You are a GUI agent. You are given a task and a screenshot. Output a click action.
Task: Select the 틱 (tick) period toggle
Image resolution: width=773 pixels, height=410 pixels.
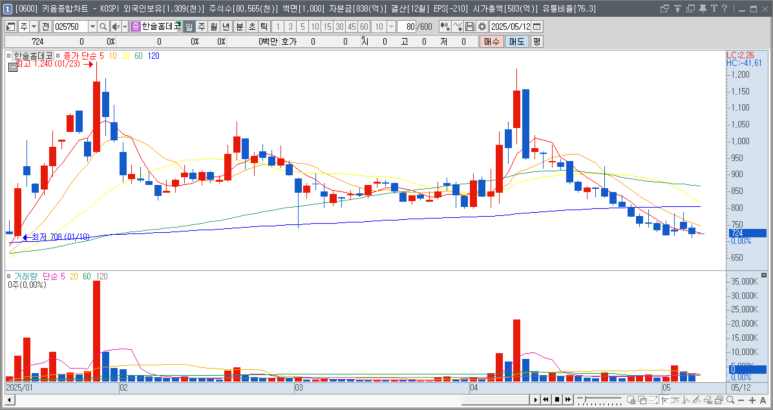tap(264, 27)
